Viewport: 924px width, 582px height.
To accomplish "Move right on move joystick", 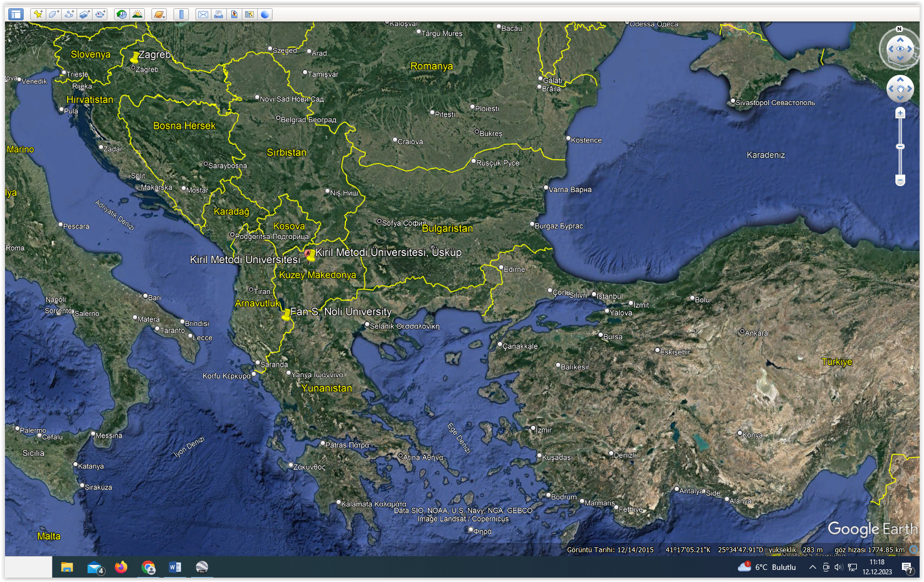I will (x=910, y=89).
